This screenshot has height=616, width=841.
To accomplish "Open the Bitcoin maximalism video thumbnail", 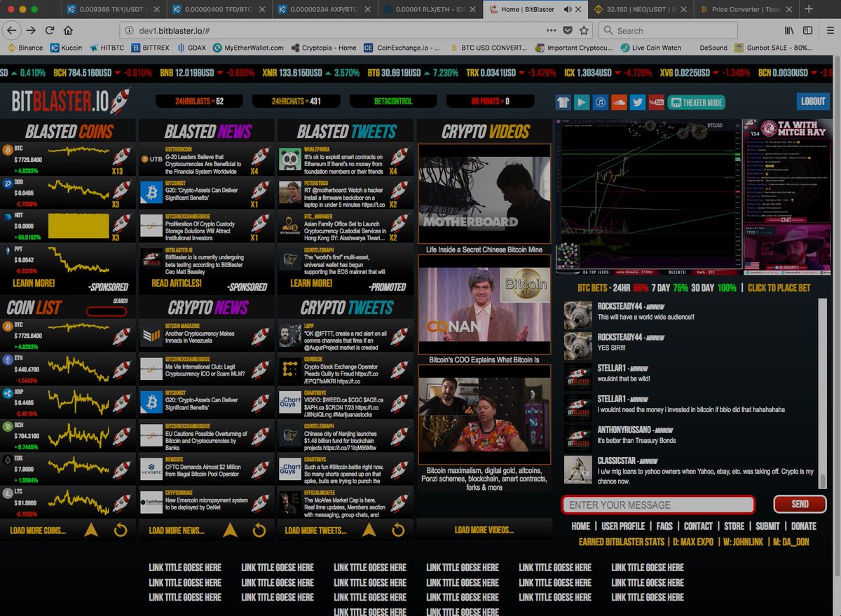I will (484, 415).
